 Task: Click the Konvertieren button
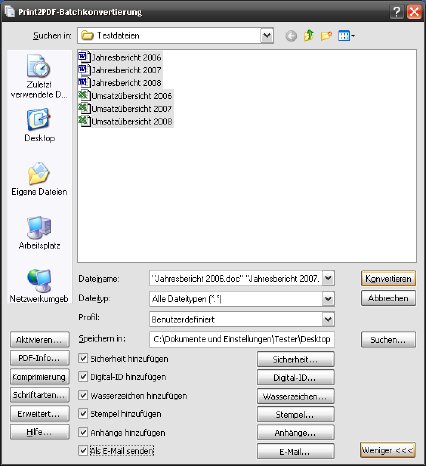coord(388,278)
